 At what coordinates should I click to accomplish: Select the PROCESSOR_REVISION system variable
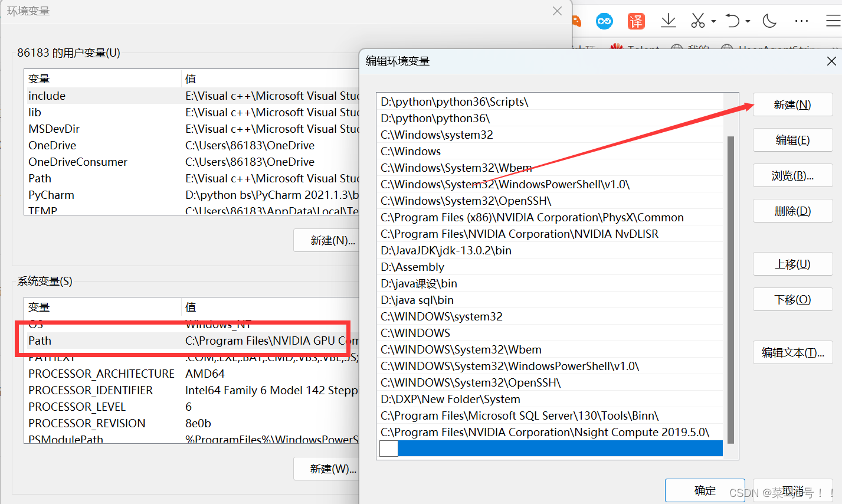[x=192, y=423]
